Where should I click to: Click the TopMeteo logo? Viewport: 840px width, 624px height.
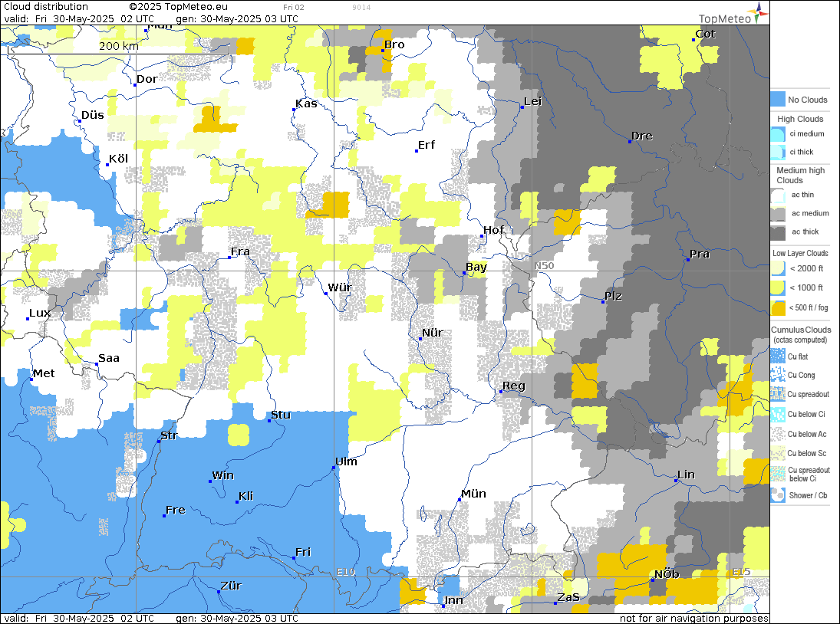tap(733, 13)
